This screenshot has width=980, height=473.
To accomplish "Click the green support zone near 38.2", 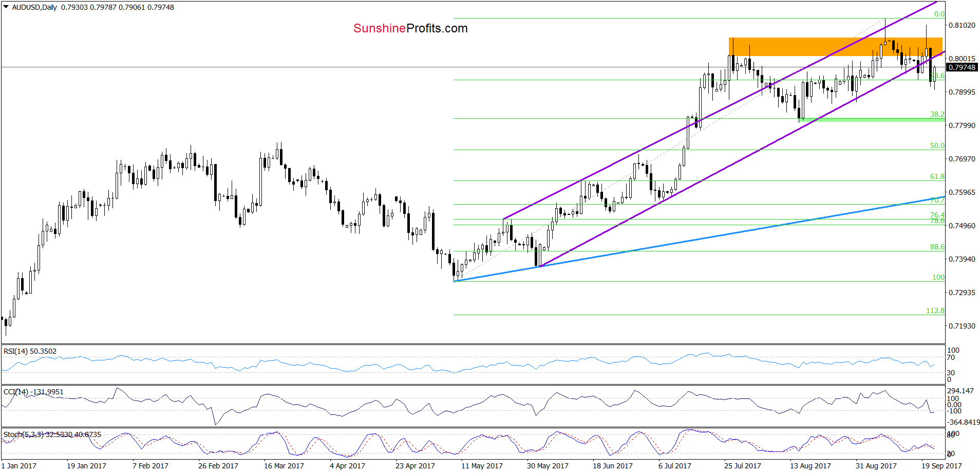I will tap(872, 120).
